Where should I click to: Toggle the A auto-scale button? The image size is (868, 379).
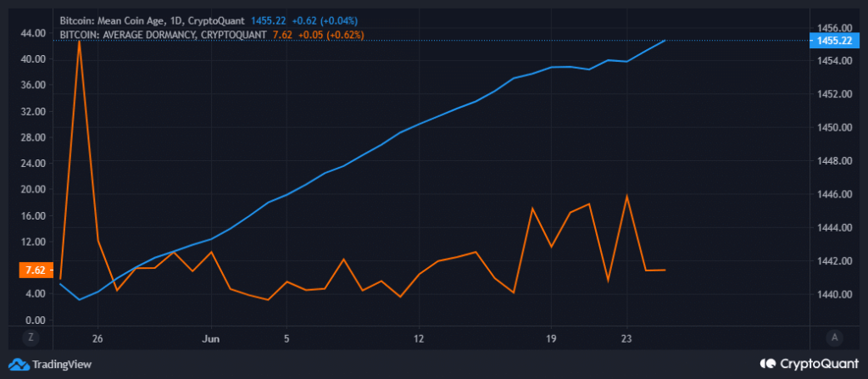[835, 337]
